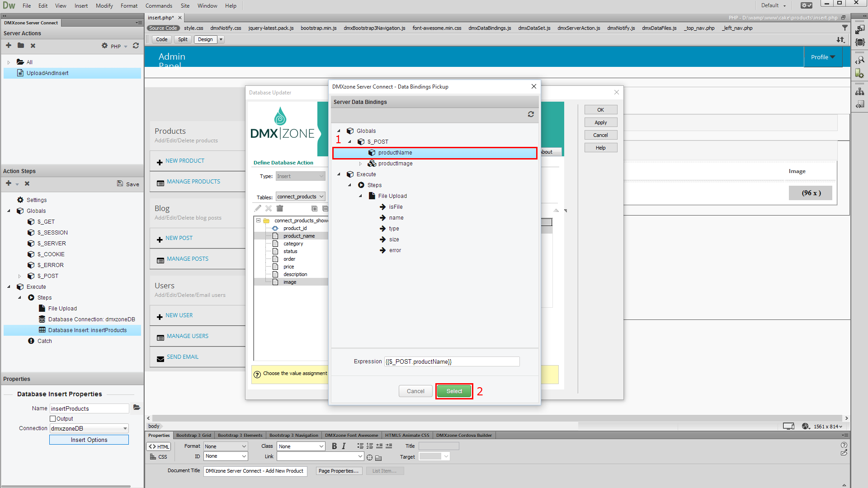Expand all columns icon in Database Updater
The width and height of the screenshot is (868, 488).
315,208
